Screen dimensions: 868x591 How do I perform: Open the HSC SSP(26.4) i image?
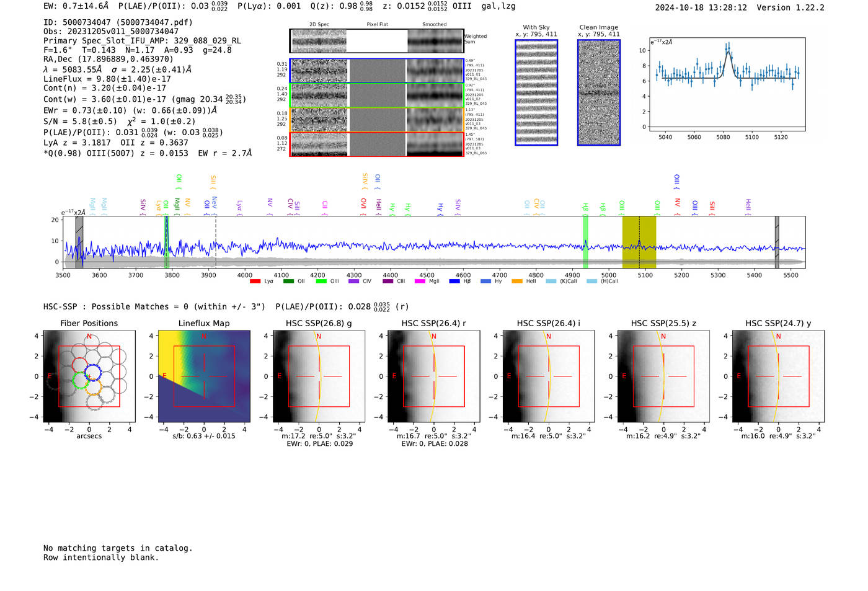[549, 376]
